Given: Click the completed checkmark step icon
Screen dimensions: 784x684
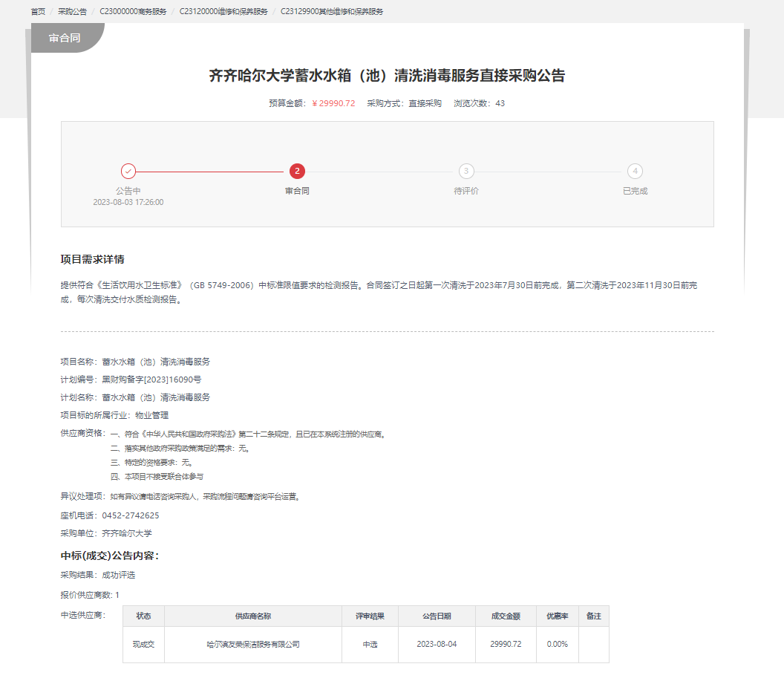Looking at the screenshot, I should (x=128, y=171).
